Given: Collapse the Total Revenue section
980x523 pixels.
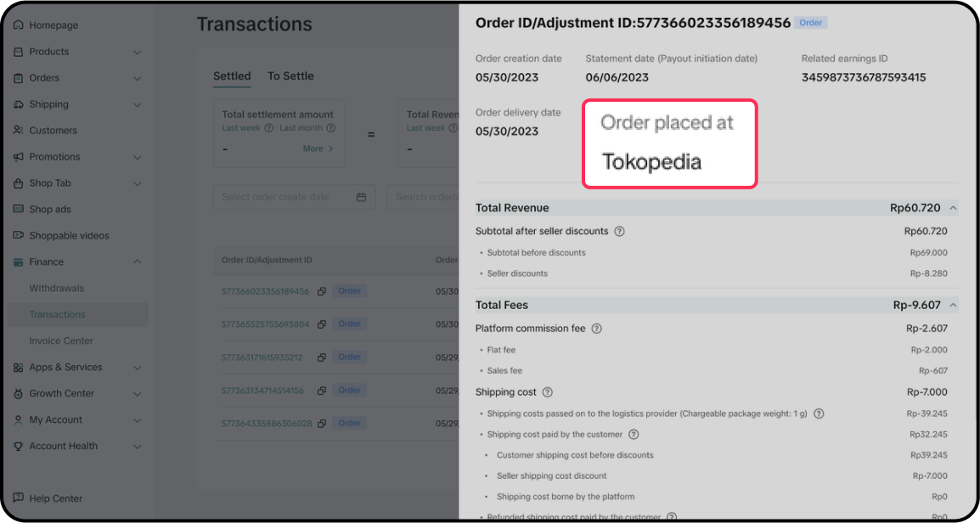Looking at the screenshot, I should tap(953, 208).
